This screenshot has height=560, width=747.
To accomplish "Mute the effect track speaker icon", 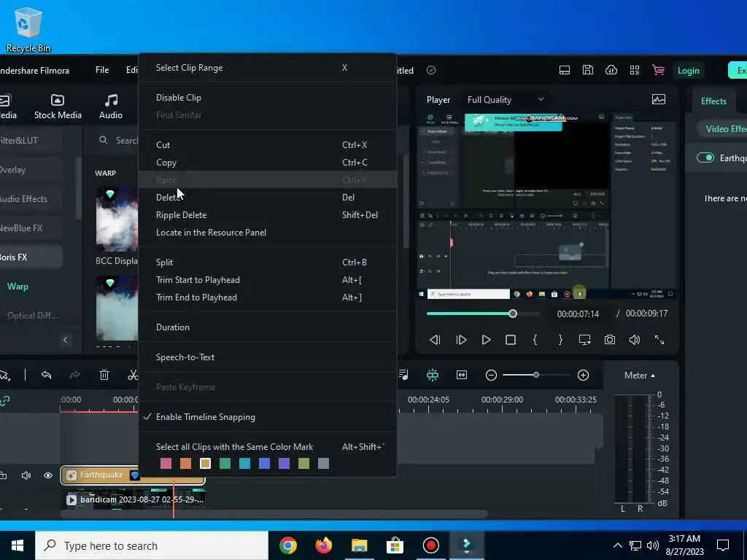I will 26,475.
